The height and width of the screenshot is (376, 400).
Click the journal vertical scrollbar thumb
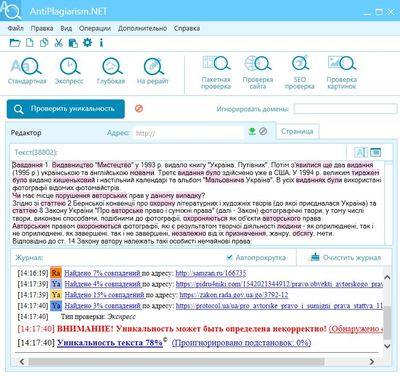pos(387,322)
